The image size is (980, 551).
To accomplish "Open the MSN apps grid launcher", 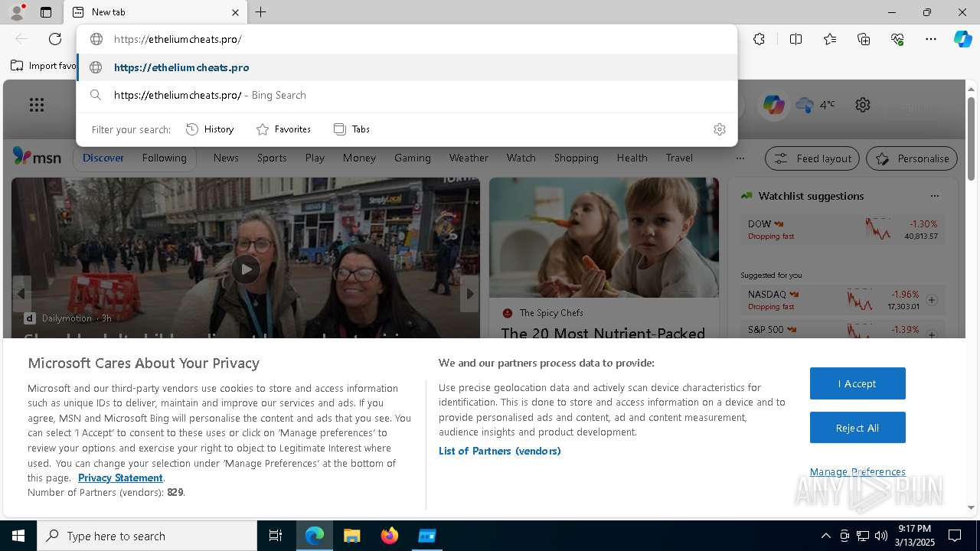I will tap(37, 105).
